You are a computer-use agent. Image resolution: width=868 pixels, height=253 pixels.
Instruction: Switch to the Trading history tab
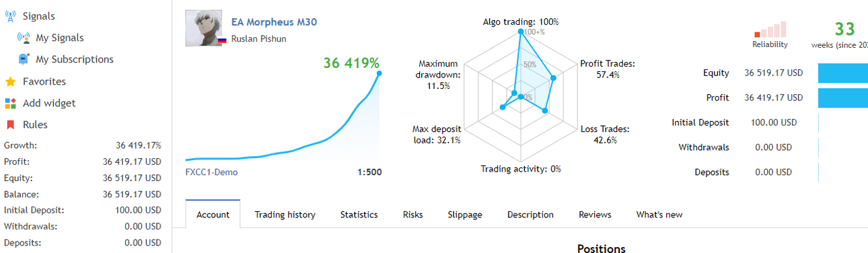[x=285, y=215]
